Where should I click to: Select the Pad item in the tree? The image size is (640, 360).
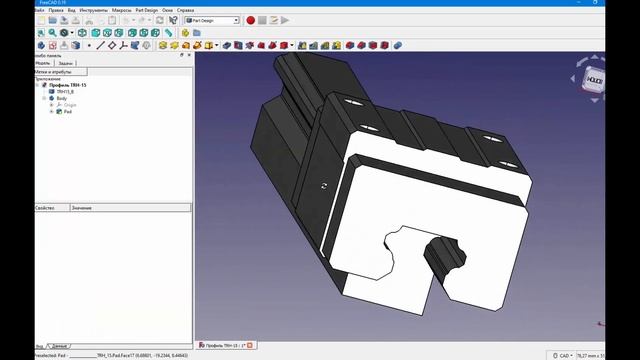[x=68, y=111]
